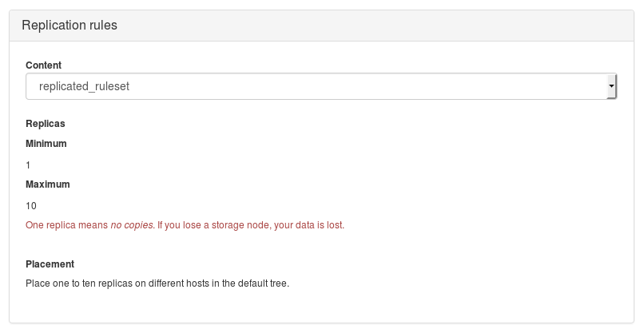Click the dropdown arrow on Content select
This screenshot has height=333, width=644.
click(x=611, y=86)
